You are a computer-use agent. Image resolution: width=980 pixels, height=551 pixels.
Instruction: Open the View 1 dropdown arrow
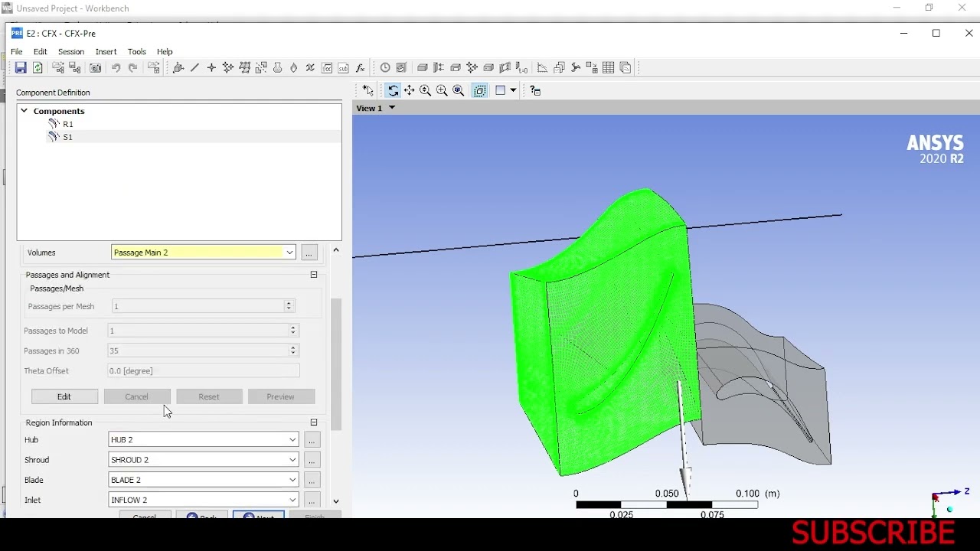pyautogui.click(x=392, y=108)
